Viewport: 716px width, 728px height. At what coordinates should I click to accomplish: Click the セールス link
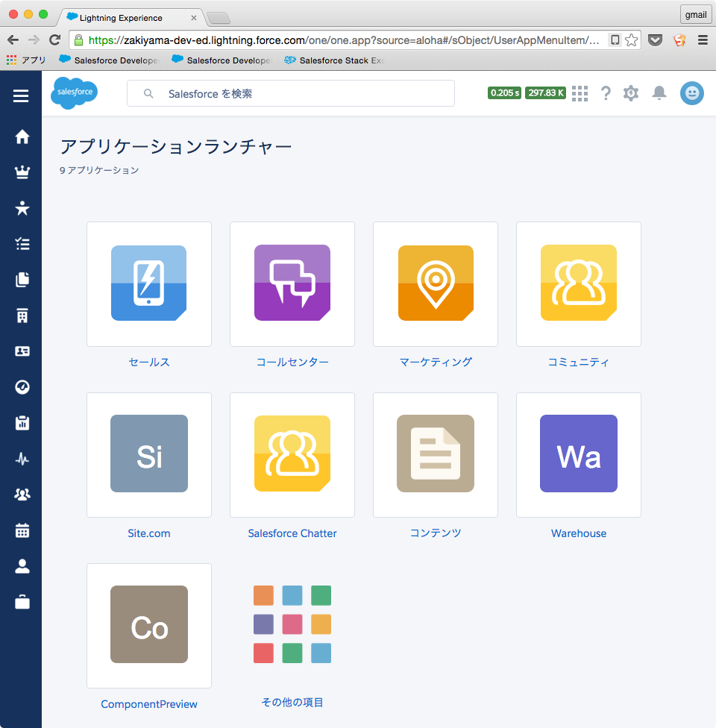point(149,363)
